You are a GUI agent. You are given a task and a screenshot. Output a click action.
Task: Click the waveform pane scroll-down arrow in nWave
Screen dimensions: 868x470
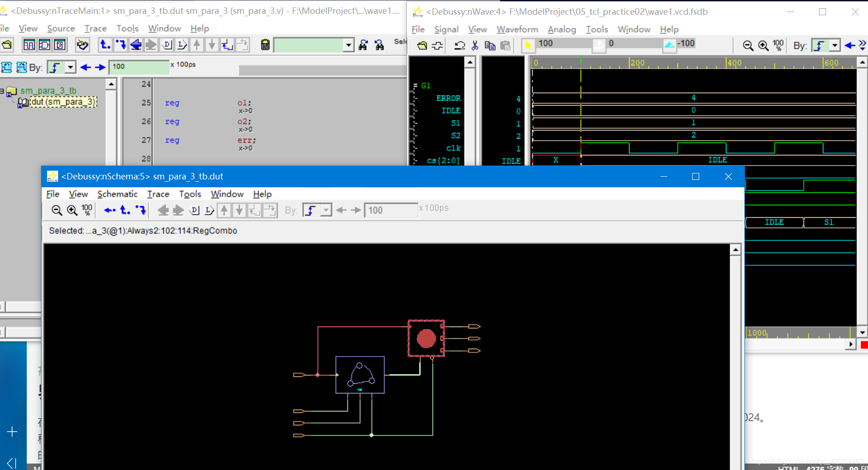[862, 332]
